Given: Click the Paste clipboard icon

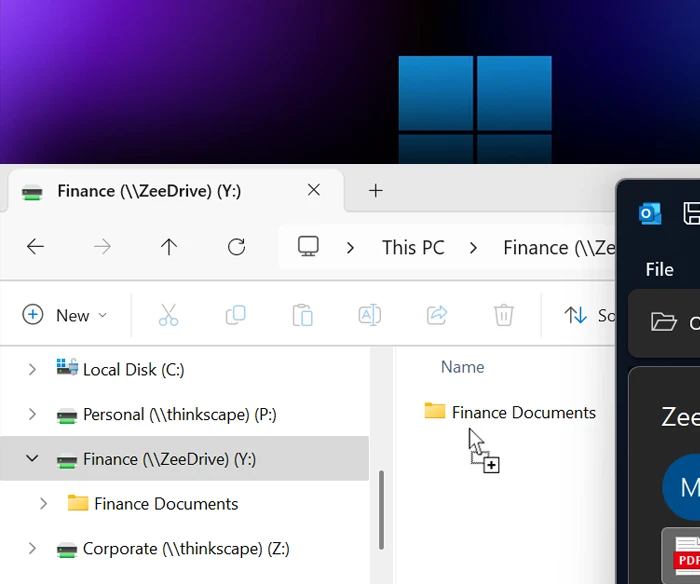Looking at the screenshot, I should 302,315.
